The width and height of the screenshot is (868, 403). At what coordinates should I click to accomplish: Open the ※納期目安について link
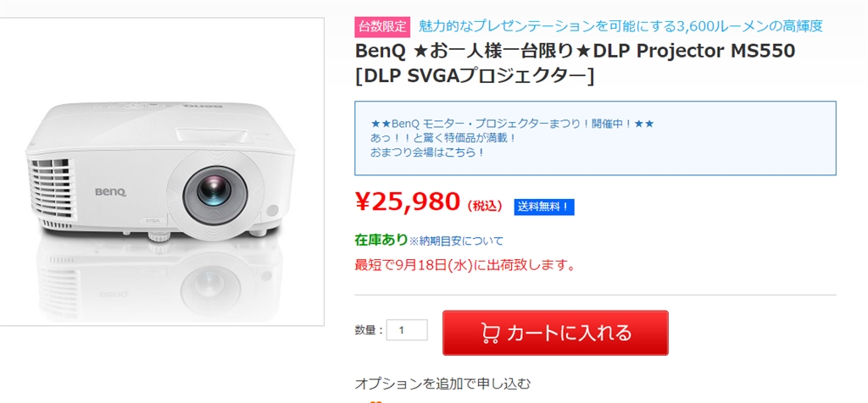(x=456, y=241)
